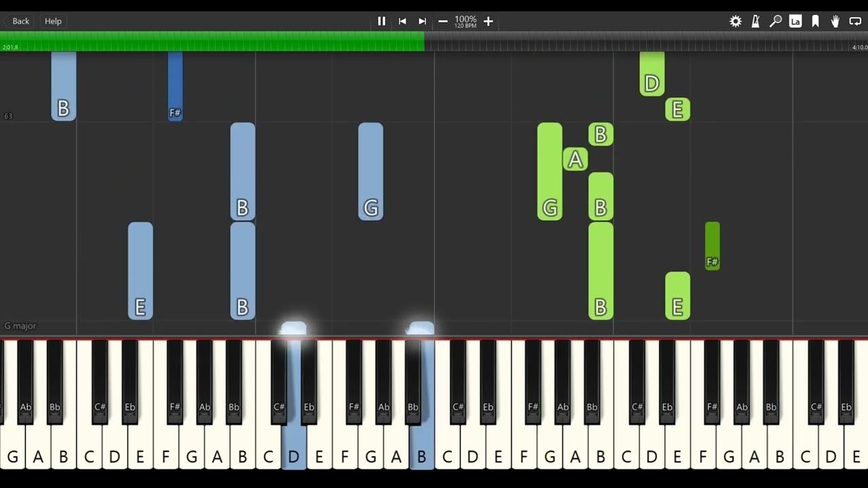Viewport: 868px width, 488px height.
Task: Toggle the loop icon
Action: click(x=855, y=21)
